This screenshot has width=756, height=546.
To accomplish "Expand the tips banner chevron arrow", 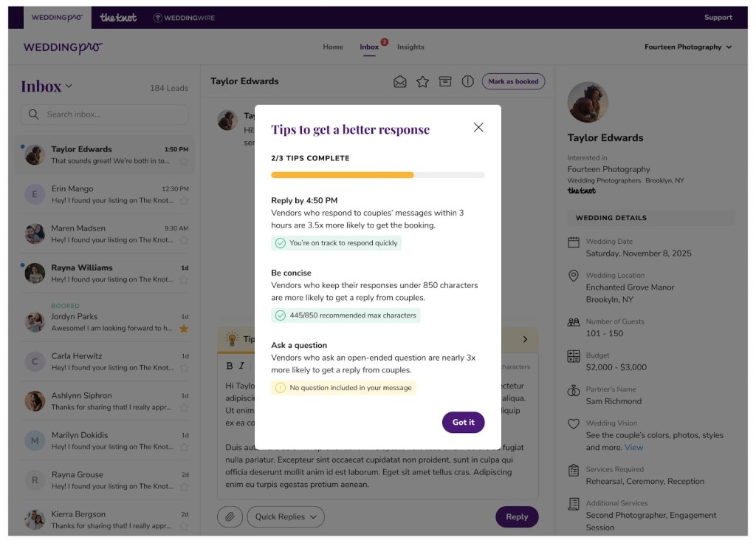I will [525, 339].
